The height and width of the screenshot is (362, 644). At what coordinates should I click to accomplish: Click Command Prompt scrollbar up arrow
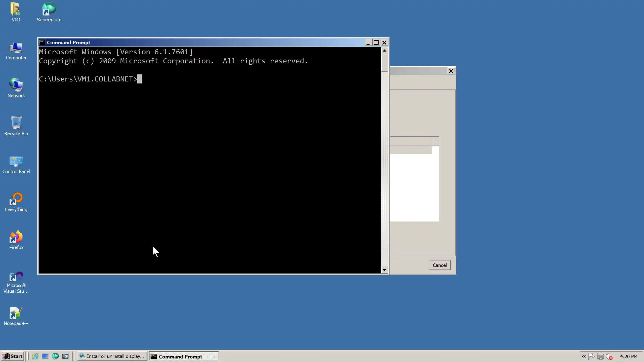coord(384,51)
